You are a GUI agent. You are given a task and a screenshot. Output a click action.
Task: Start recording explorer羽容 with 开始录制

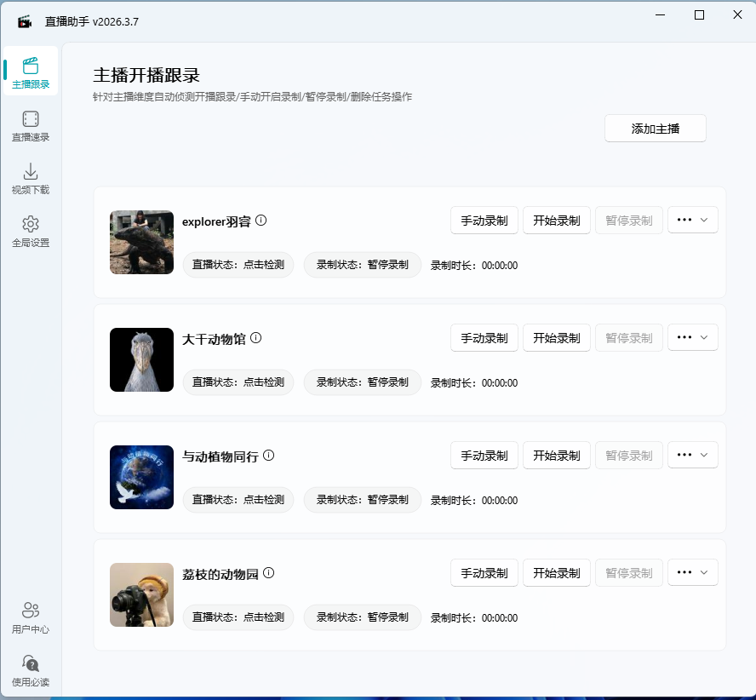tap(556, 220)
